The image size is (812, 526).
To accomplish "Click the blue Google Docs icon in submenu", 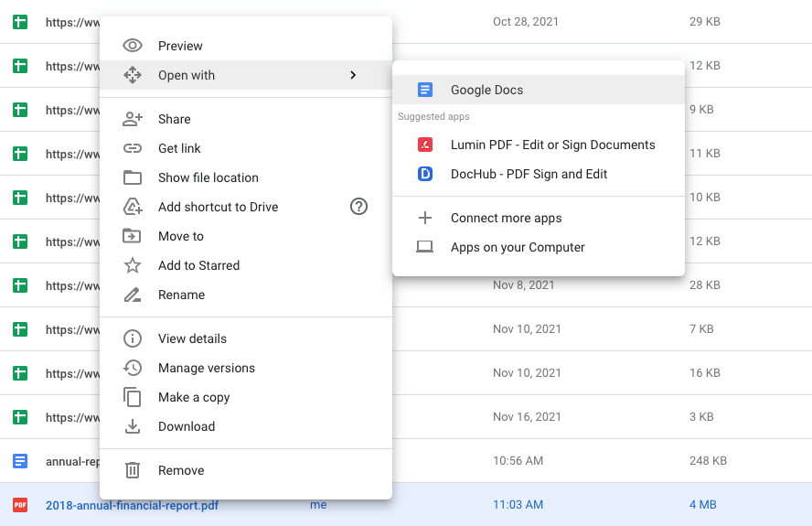I will [425, 90].
